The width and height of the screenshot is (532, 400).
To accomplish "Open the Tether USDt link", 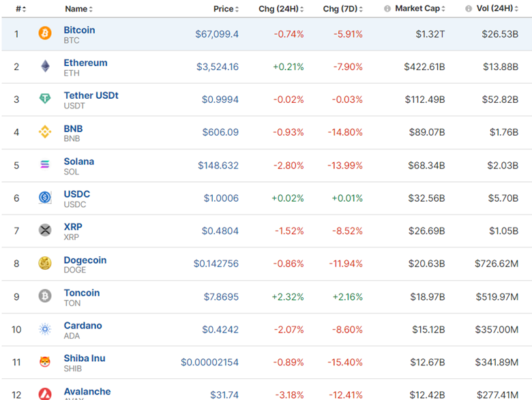I will (x=91, y=95).
